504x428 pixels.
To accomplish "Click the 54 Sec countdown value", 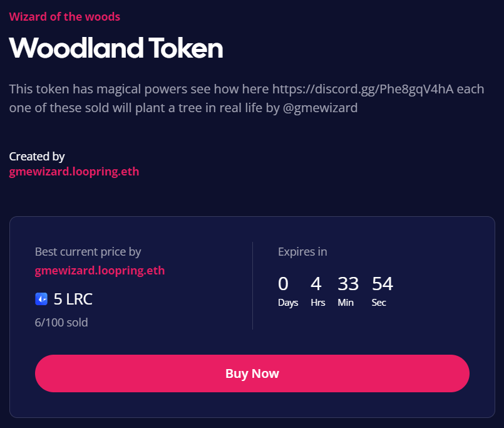I will (x=383, y=284).
